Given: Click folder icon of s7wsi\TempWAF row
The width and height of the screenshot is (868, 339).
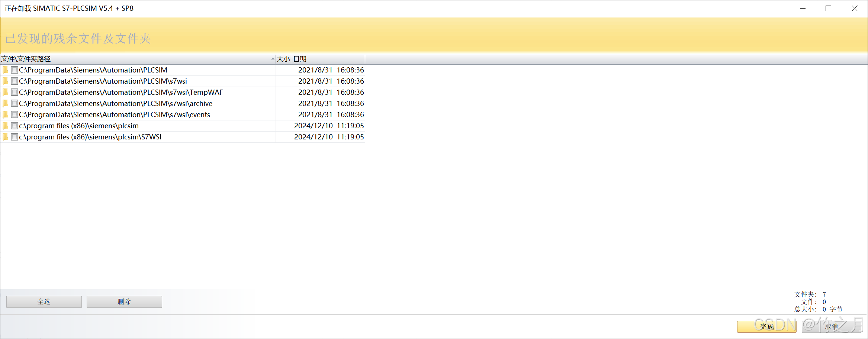Looking at the screenshot, I should [x=5, y=92].
